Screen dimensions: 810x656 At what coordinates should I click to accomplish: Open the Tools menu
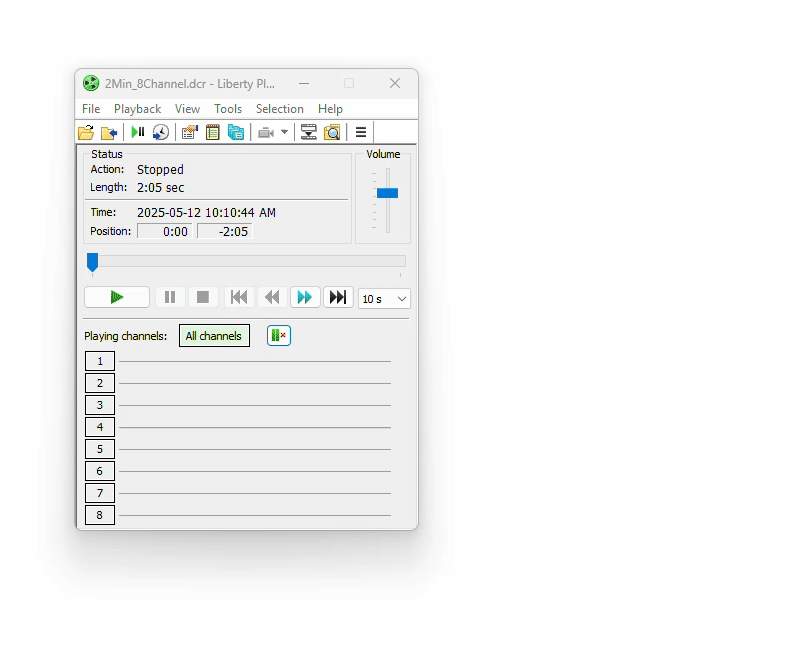pos(228,109)
